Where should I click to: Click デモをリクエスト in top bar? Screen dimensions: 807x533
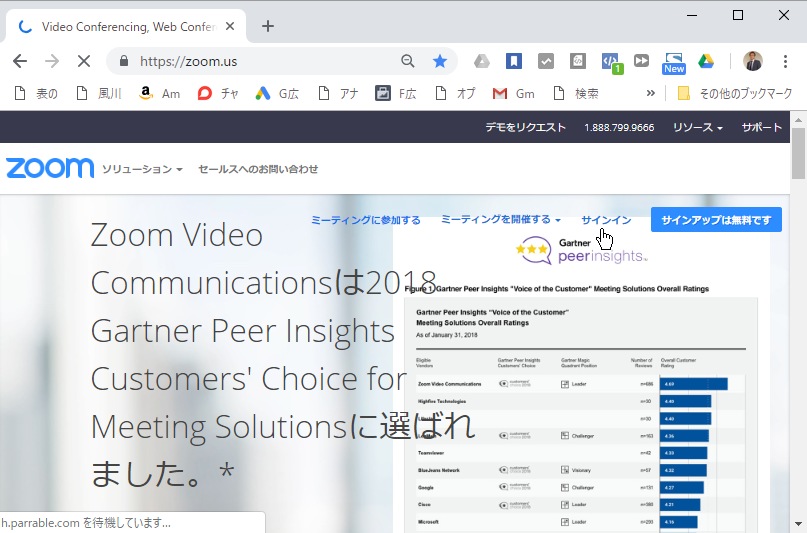click(x=525, y=127)
